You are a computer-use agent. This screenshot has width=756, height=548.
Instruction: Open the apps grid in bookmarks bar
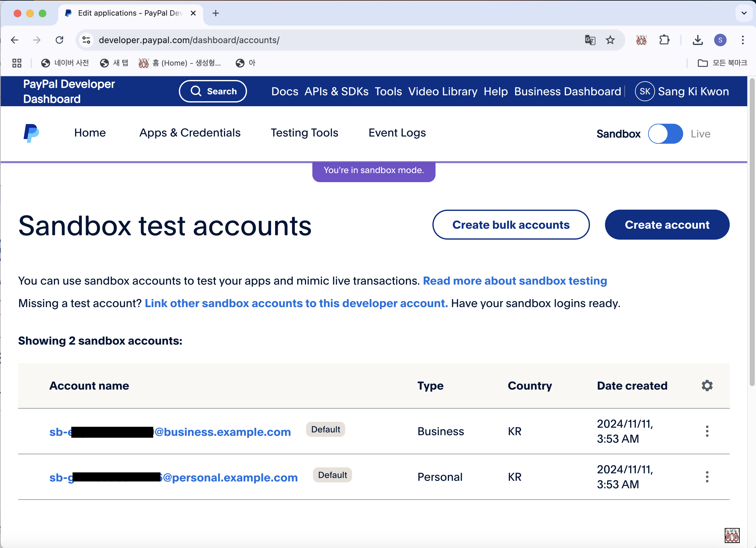[x=17, y=63]
